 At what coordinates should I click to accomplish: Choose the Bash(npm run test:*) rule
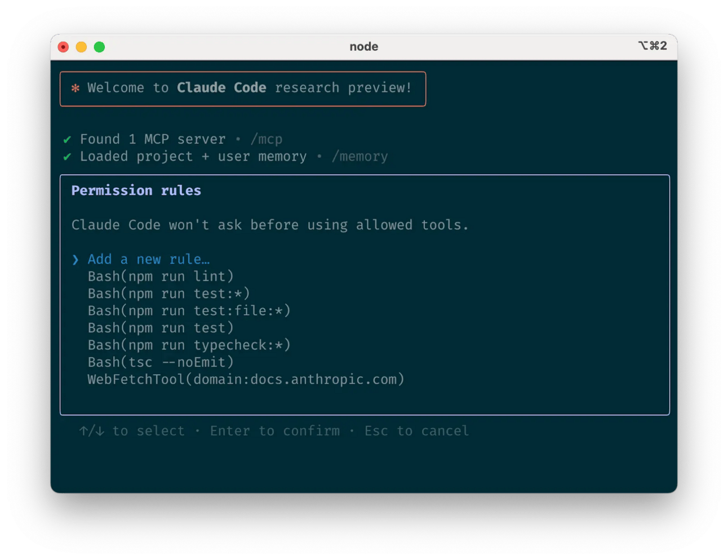pos(168,294)
